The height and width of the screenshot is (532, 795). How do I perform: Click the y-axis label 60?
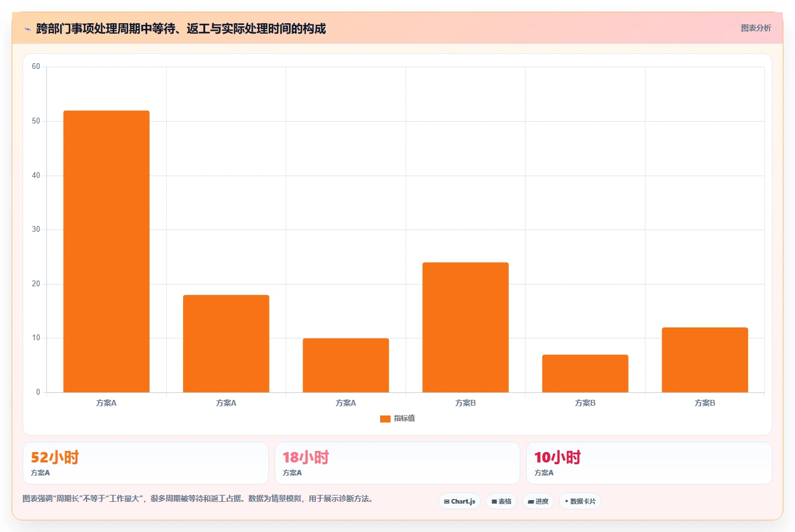click(x=36, y=67)
